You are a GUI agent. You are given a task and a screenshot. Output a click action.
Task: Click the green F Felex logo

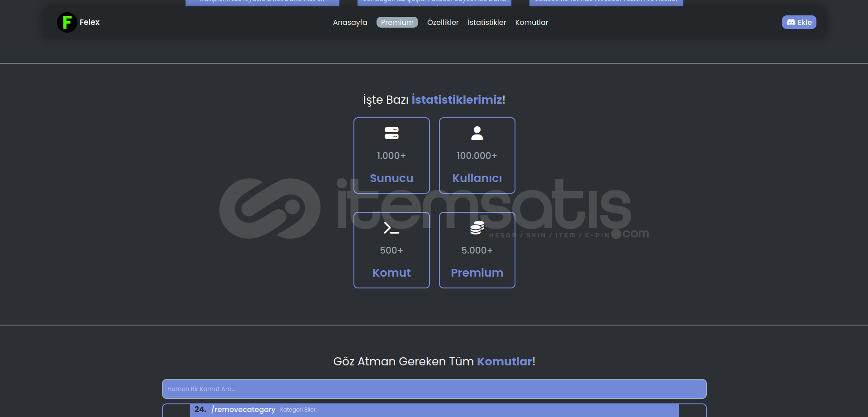pos(67,22)
